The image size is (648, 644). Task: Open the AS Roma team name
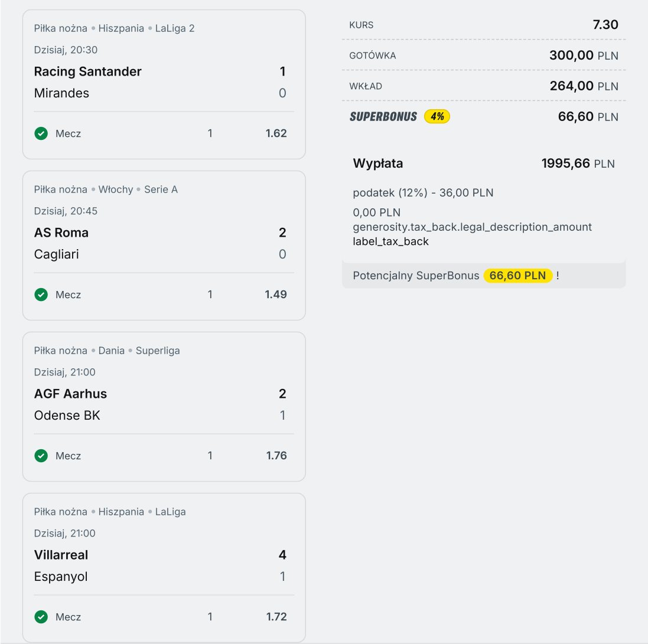pos(61,233)
